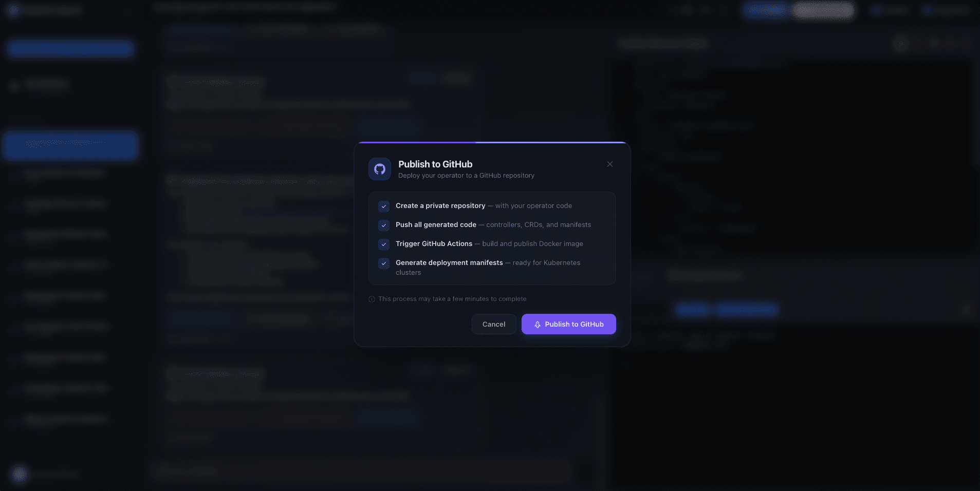
Task: Click the info icon beside the process note
Action: click(x=372, y=299)
